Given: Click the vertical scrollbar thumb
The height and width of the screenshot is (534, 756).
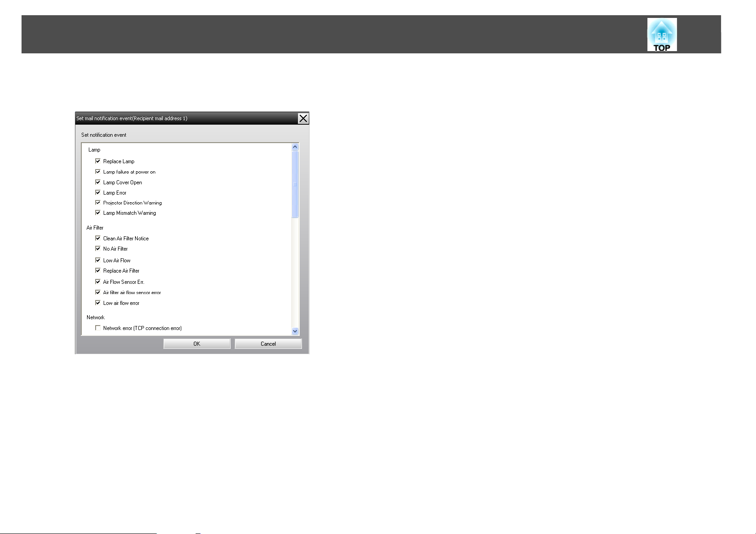Looking at the screenshot, I should coord(295,184).
